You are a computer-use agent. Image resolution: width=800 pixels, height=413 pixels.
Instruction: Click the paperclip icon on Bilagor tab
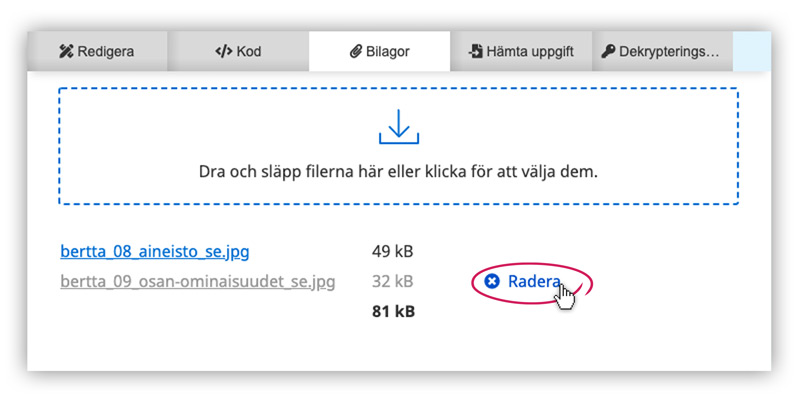[355, 51]
